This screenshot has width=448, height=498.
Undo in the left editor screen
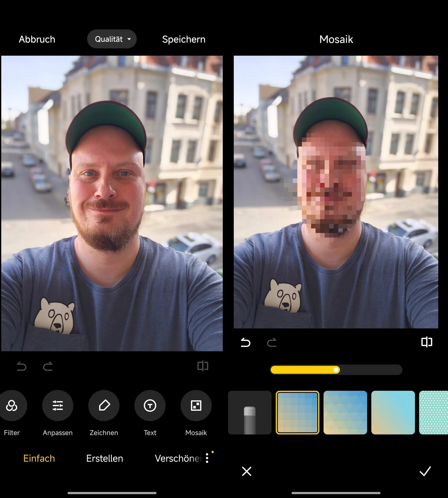(21, 366)
